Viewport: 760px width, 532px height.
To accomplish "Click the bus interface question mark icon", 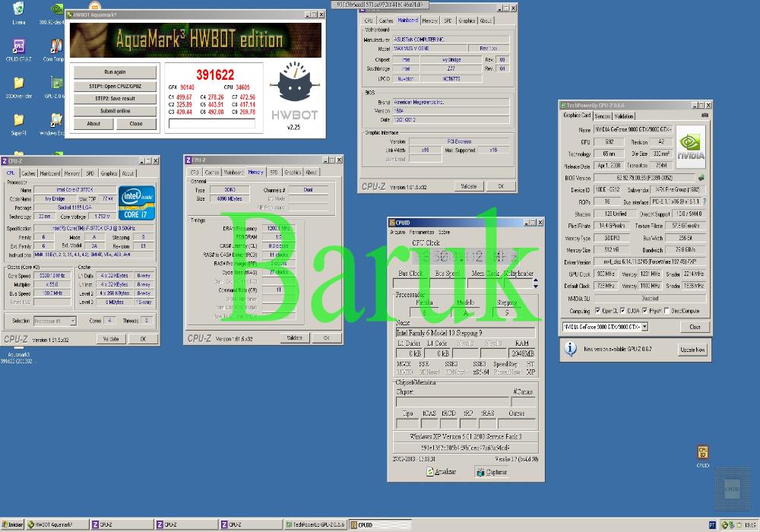I will click(x=705, y=201).
